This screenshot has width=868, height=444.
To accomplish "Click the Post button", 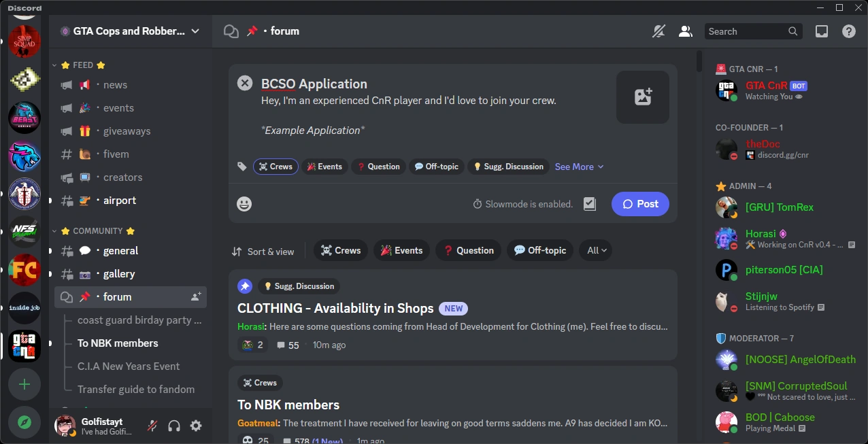I will 640,204.
